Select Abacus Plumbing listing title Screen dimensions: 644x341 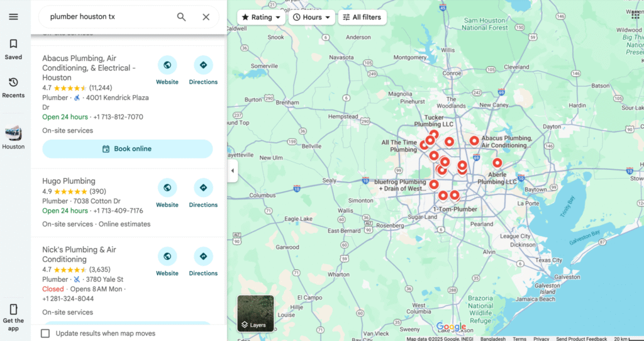click(x=89, y=68)
